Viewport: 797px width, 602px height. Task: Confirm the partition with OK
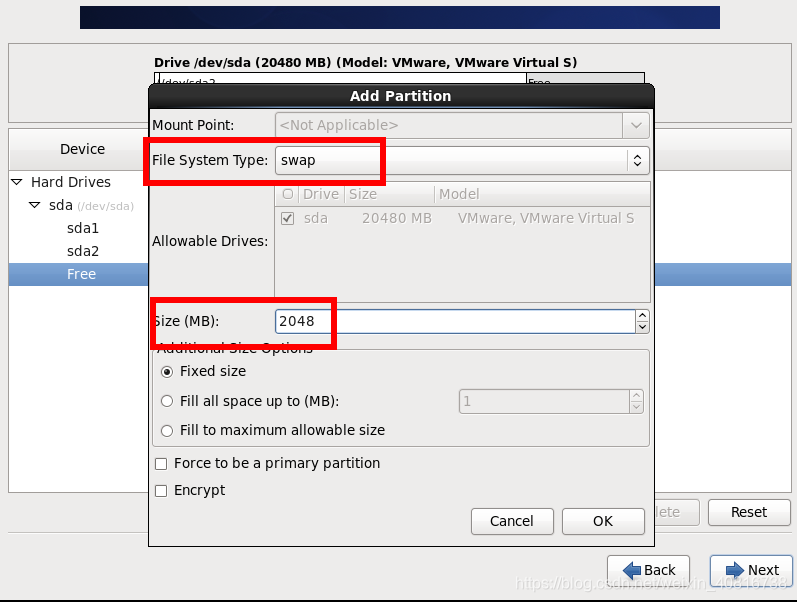point(603,521)
